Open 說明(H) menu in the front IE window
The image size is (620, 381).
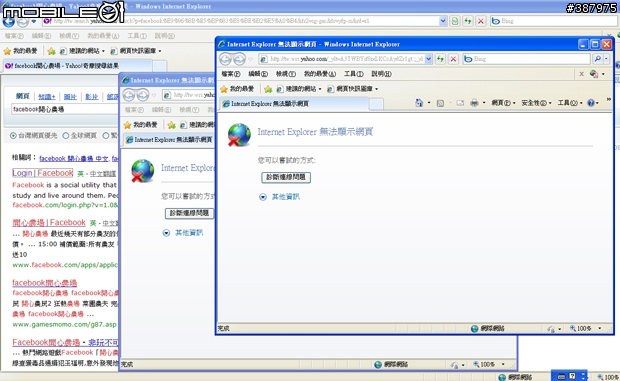tap(381, 74)
